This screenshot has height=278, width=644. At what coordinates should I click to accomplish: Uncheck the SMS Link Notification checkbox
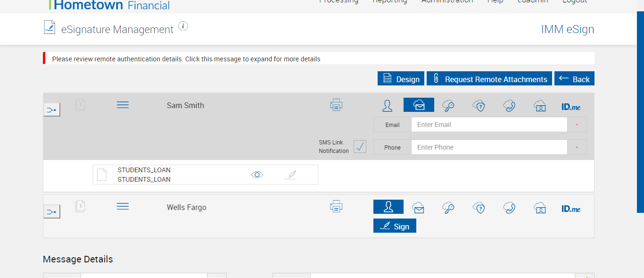[360, 147]
